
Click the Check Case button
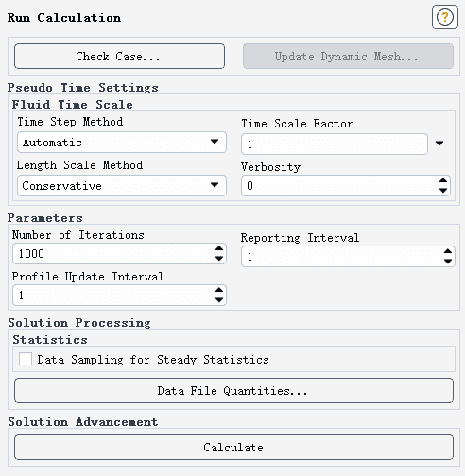tap(119, 57)
